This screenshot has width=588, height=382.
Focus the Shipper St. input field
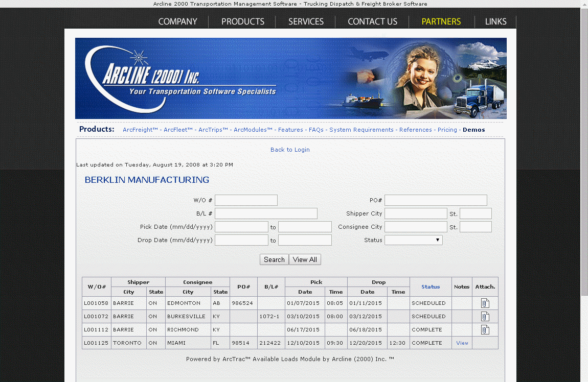click(x=476, y=213)
